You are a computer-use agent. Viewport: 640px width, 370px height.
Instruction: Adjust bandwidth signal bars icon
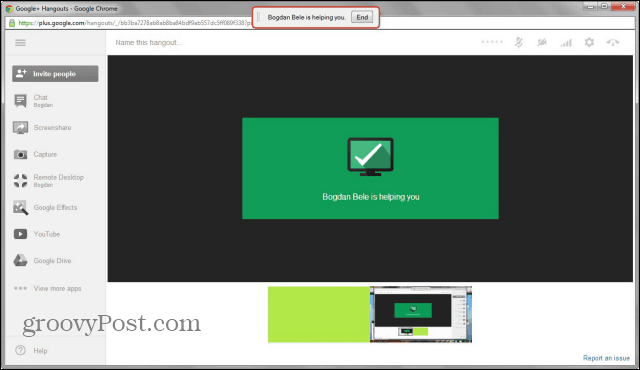[x=566, y=42]
